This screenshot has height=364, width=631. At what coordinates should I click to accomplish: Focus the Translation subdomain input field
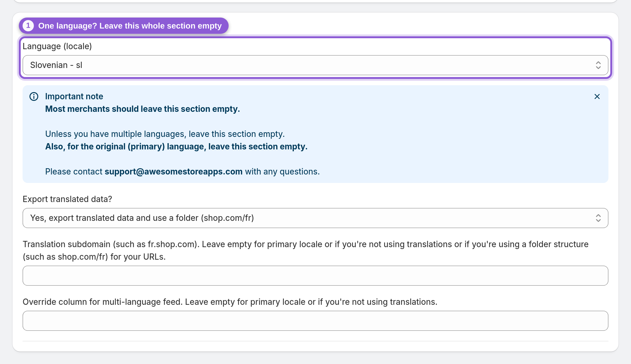click(315, 276)
